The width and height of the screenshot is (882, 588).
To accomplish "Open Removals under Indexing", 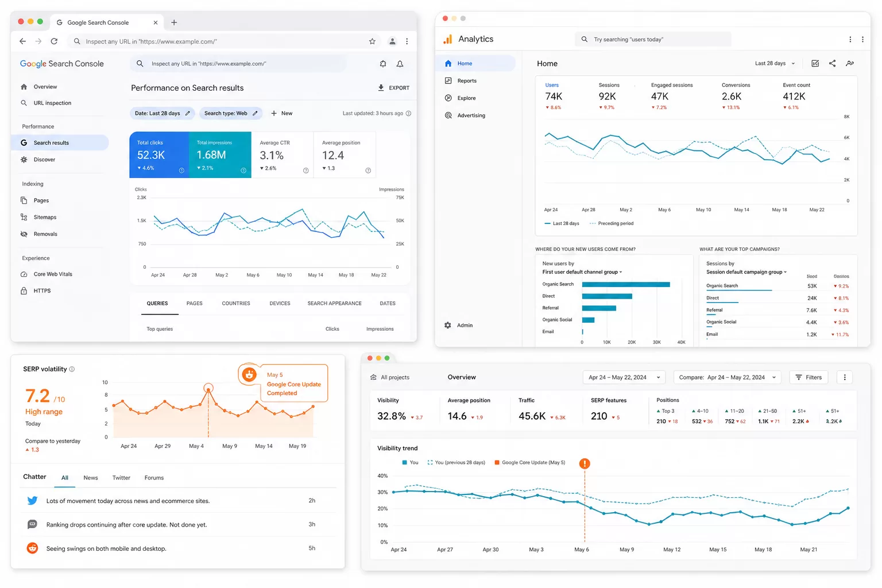I will tap(45, 234).
